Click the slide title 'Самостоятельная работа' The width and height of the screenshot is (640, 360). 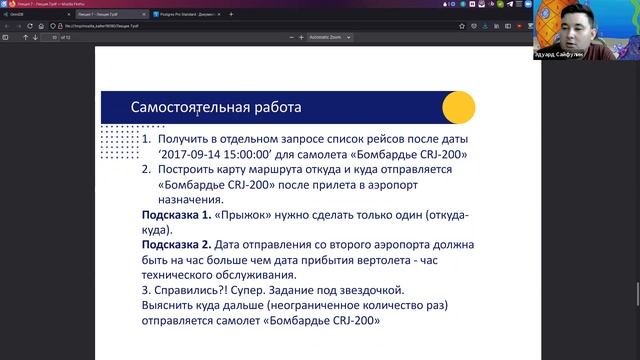pos(216,107)
